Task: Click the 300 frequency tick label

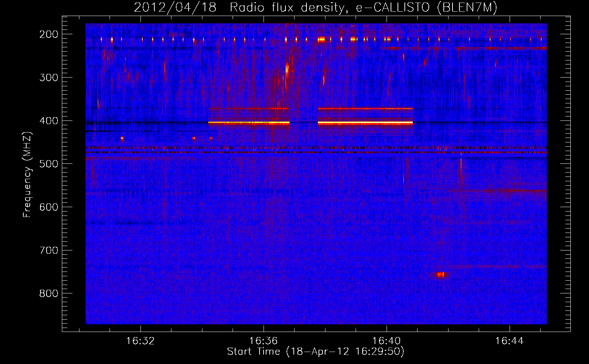Action: click(x=49, y=78)
